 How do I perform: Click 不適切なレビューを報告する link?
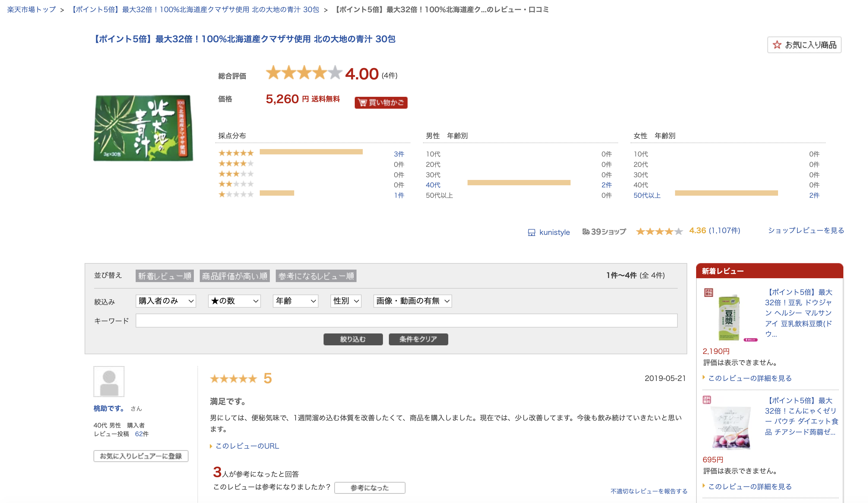pos(649,491)
